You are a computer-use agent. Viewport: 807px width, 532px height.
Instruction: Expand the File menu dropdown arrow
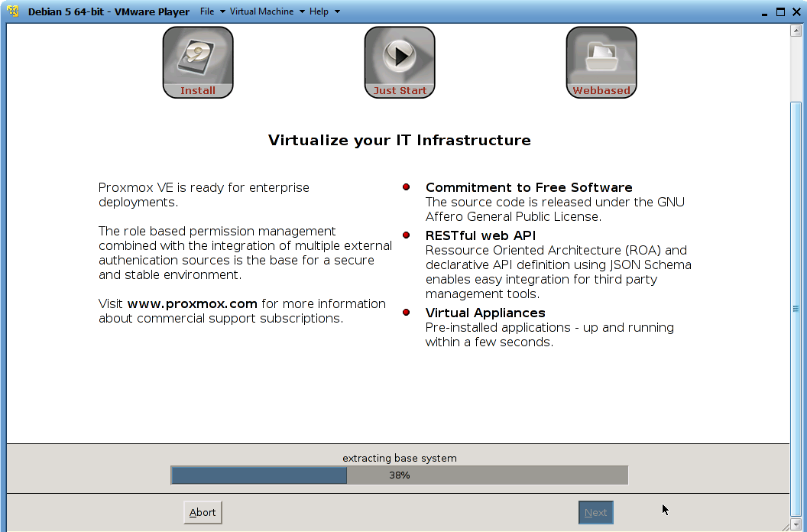pos(222,11)
